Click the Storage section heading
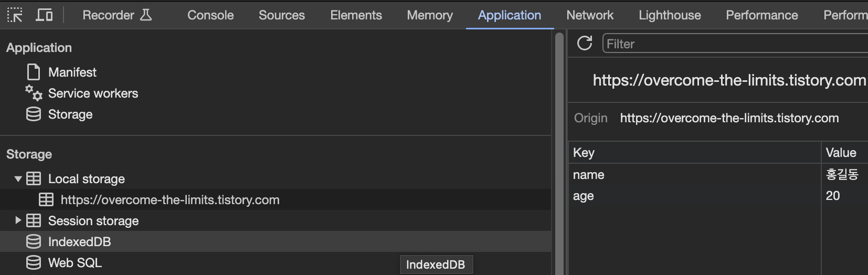 pos(29,154)
